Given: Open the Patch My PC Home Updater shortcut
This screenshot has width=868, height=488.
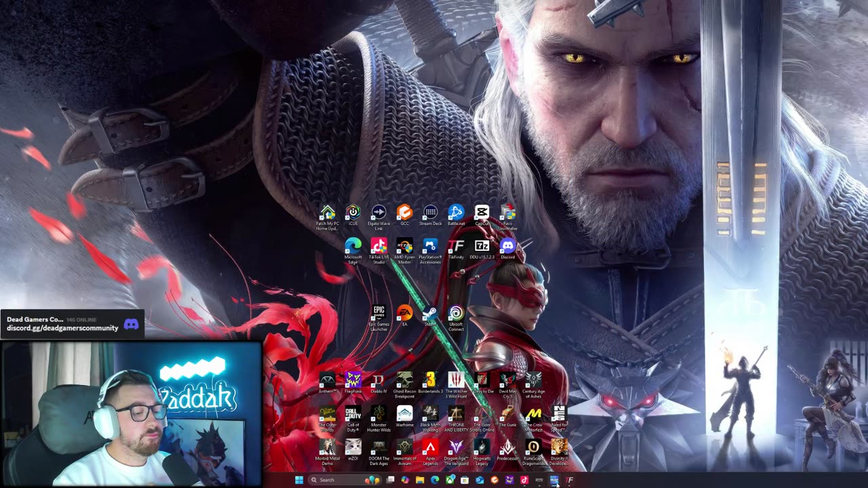Looking at the screenshot, I should pos(328,218).
